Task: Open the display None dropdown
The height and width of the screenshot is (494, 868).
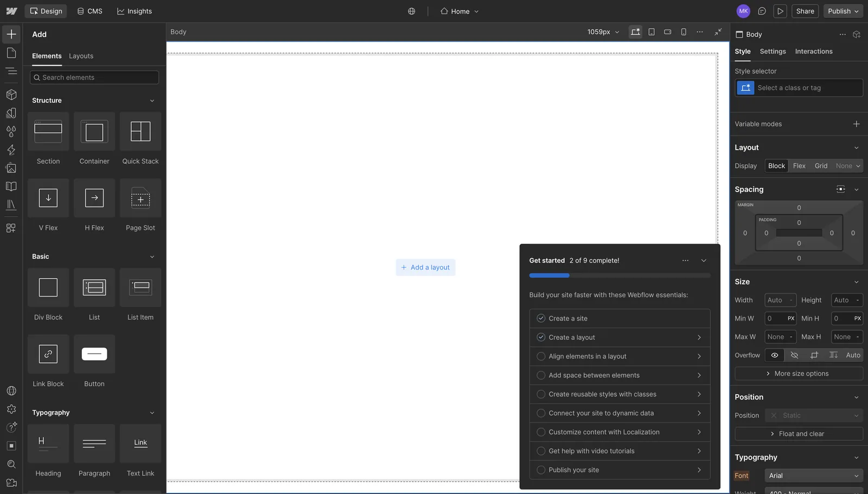Action: point(848,166)
